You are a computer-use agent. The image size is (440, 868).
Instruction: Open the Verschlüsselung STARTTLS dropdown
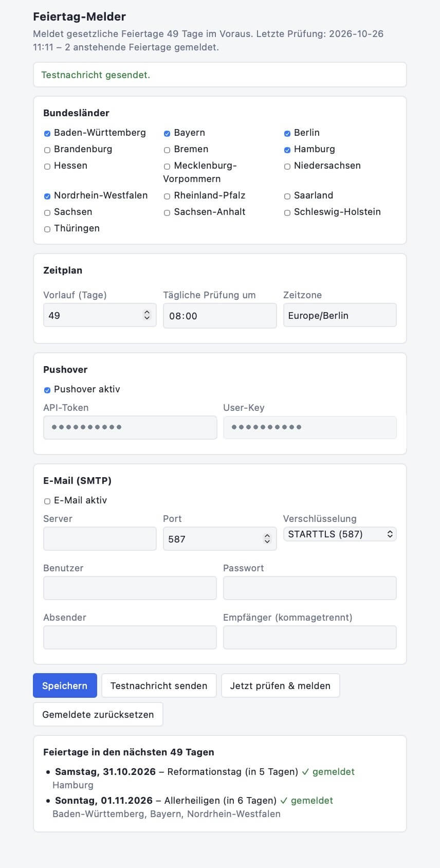(x=340, y=534)
